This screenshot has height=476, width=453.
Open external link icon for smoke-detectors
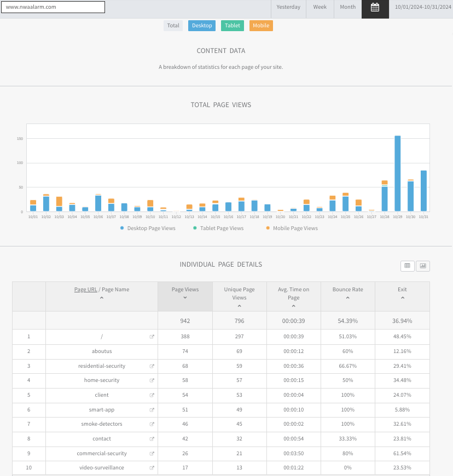(x=152, y=424)
